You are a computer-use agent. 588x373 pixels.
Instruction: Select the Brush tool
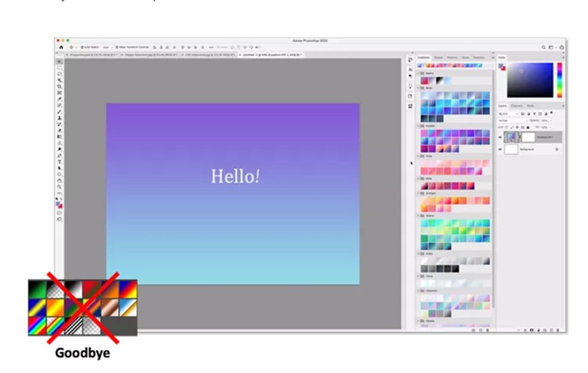pos(59,111)
